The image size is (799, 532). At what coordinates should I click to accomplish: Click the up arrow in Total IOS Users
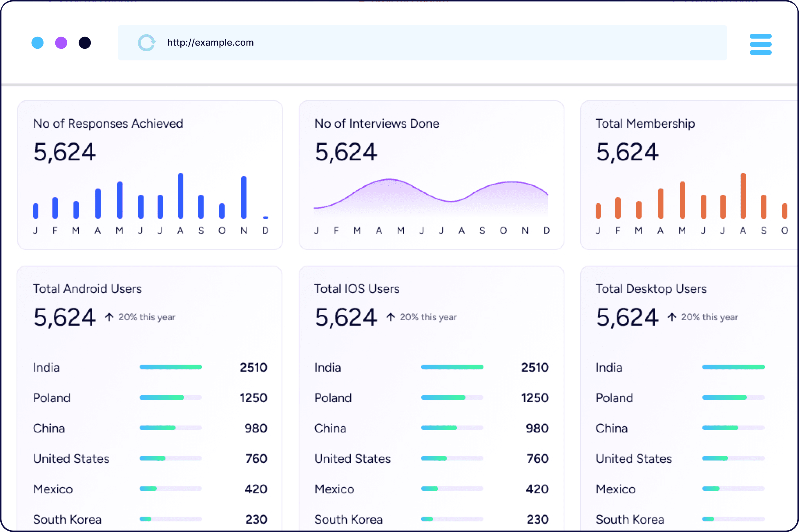coord(390,317)
